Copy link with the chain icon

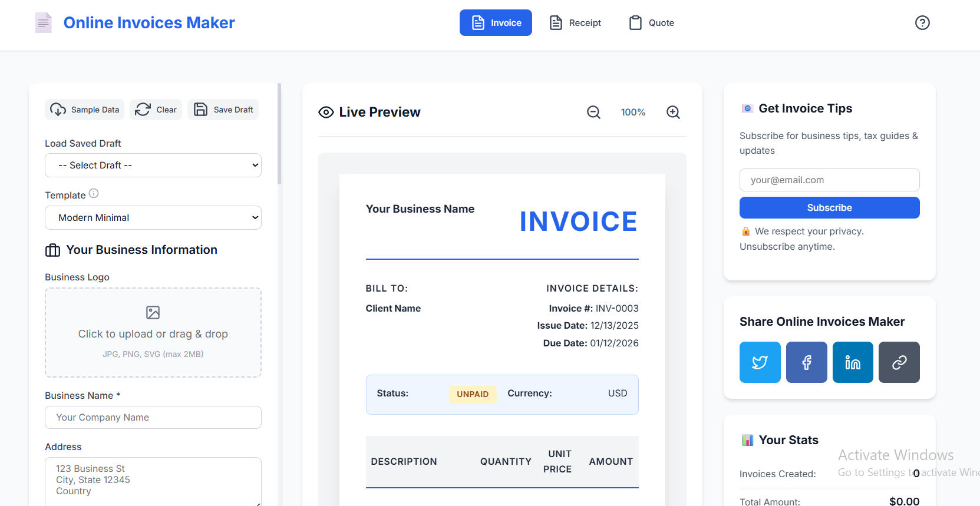[x=899, y=362]
